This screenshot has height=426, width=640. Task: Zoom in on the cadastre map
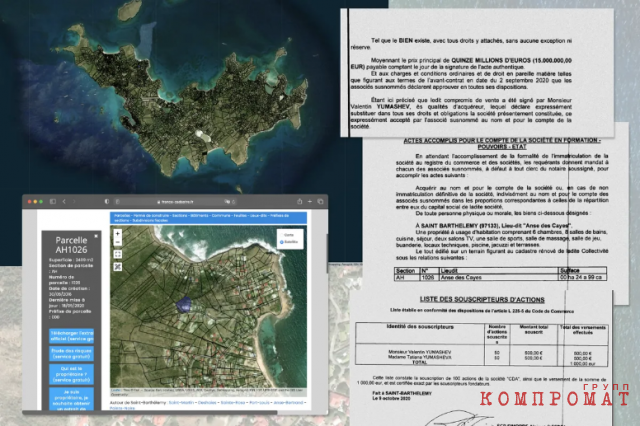[x=118, y=234]
